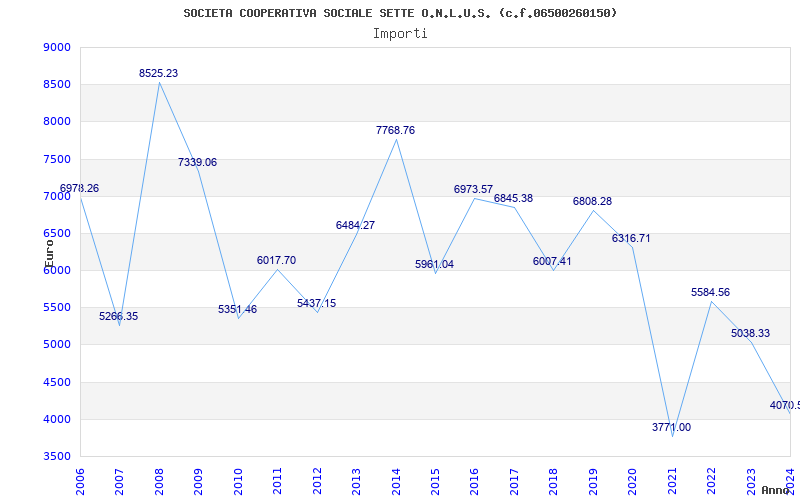Click the data label 6017.70
The width and height of the screenshot is (800, 500).
click(277, 260)
